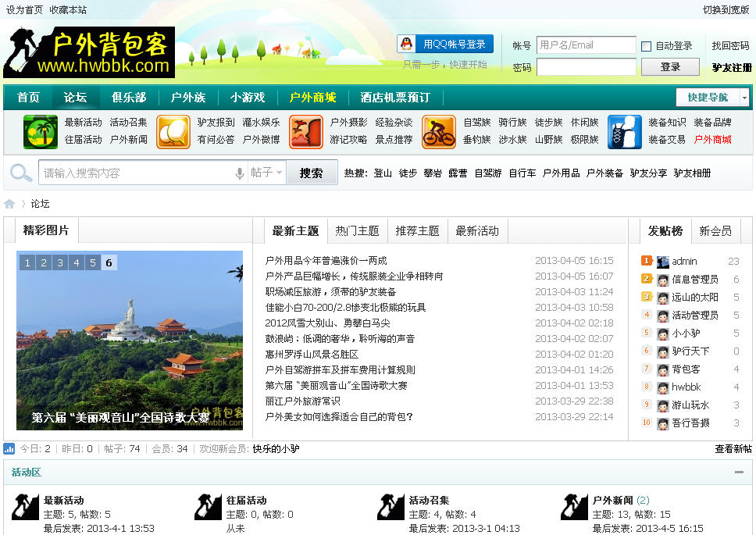
Task: Show slide 5 in the picture slideshow
Action: pos(93,262)
